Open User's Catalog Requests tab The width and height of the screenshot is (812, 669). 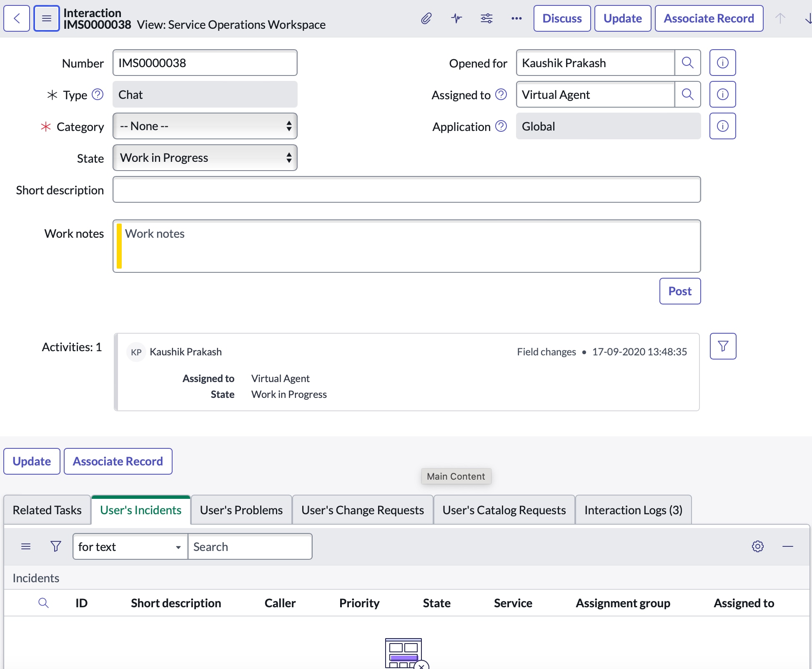click(504, 510)
